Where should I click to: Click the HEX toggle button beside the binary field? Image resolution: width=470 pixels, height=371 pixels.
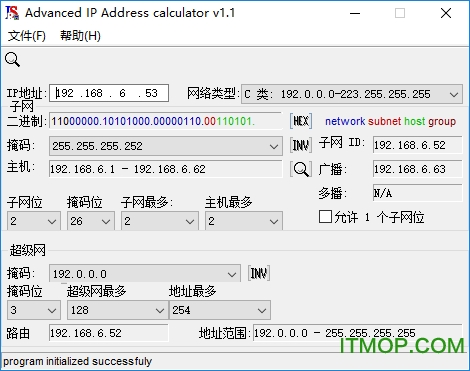(301, 121)
